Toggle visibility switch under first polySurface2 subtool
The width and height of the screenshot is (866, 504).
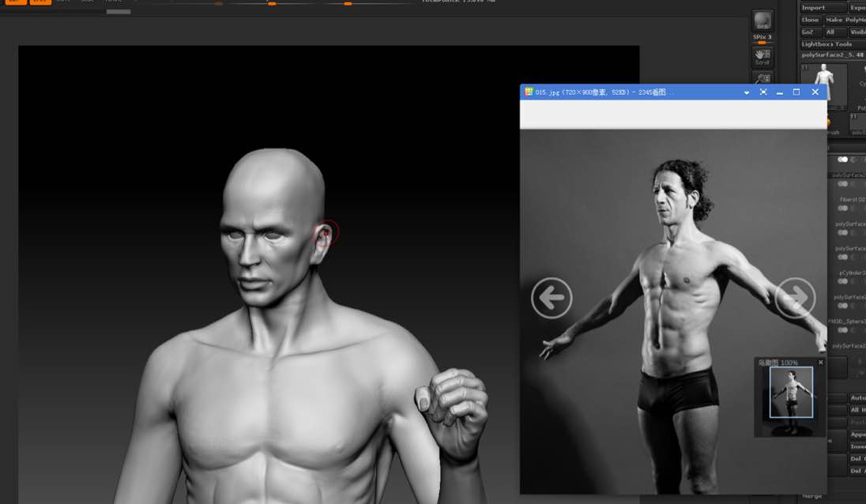(x=843, y=184)
